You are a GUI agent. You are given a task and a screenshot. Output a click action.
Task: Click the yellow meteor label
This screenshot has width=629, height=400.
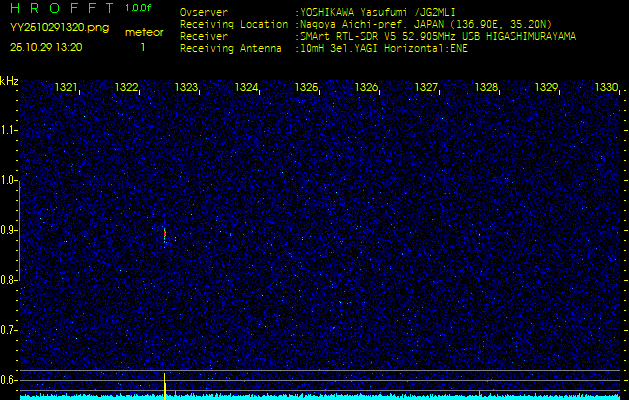(x=144, y=32)
